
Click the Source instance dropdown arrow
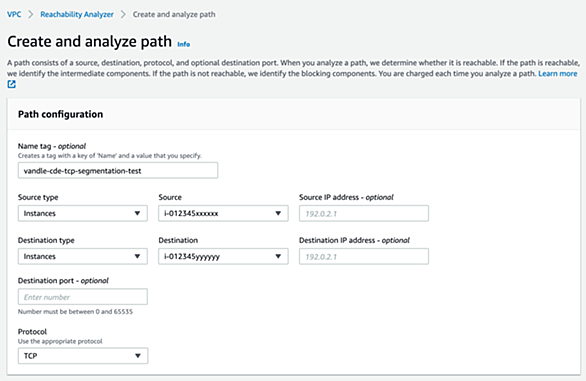pos(278,213)
